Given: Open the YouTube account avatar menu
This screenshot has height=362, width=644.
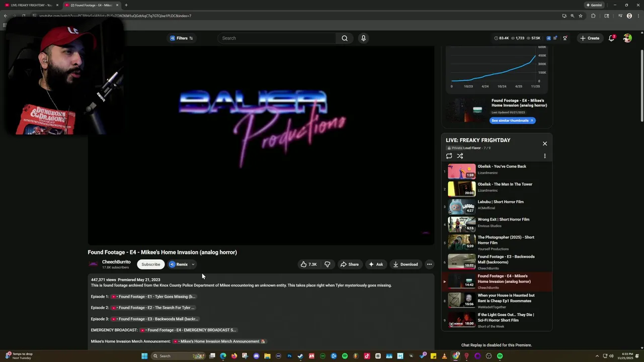Looking at the screenshot, I should (627, 38).
